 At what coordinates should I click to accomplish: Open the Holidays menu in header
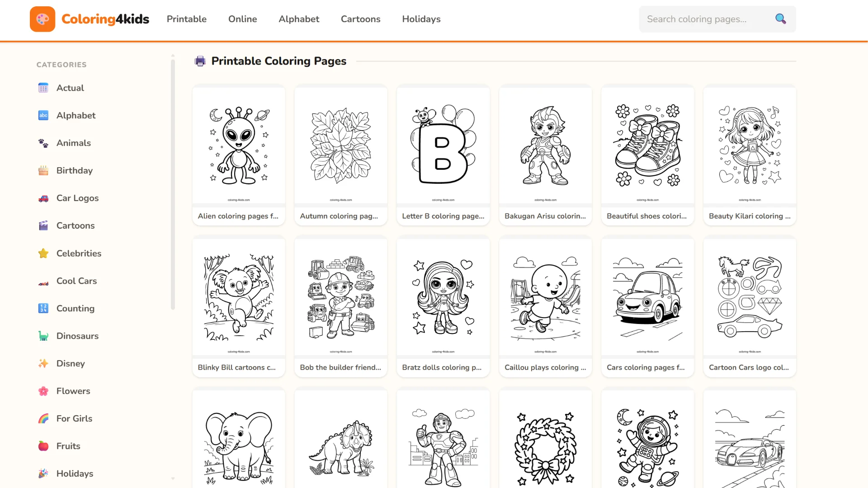[x=421, y=19]
